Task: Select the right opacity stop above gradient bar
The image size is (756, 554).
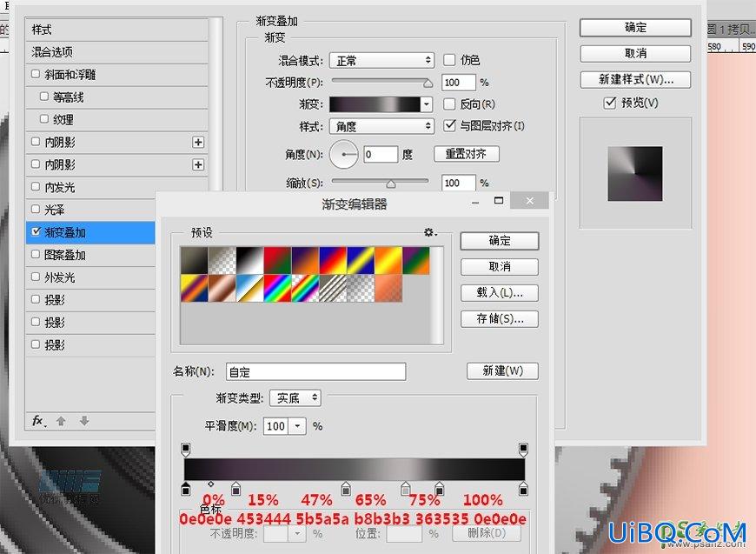Action: 523,450
